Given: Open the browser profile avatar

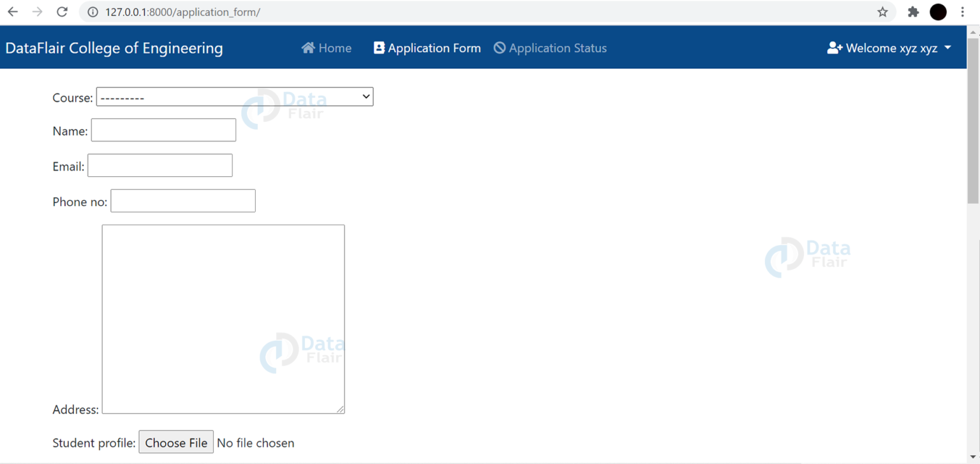Looking at the screenshot, I should point(938,12).
